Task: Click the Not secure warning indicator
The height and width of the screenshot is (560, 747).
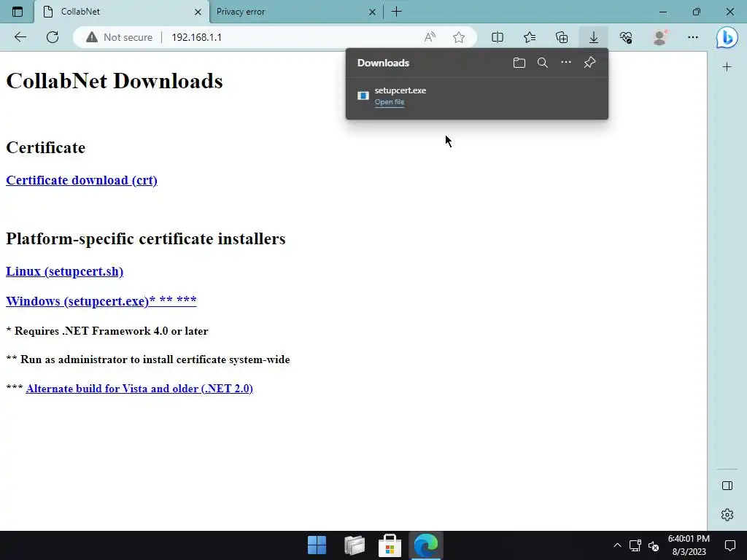Action: (120, 37)
